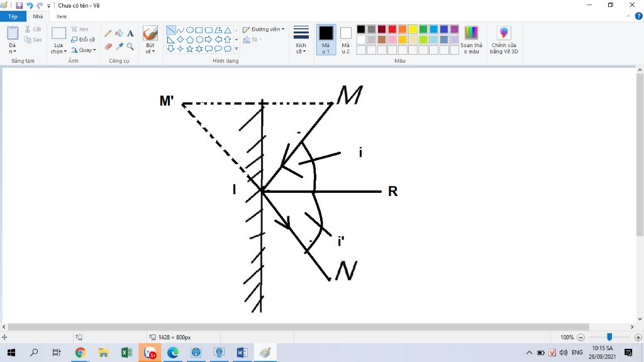This screenshot has width=644, height=362.
Task: Open the Windows Start menu
Action: click(11, 353)
